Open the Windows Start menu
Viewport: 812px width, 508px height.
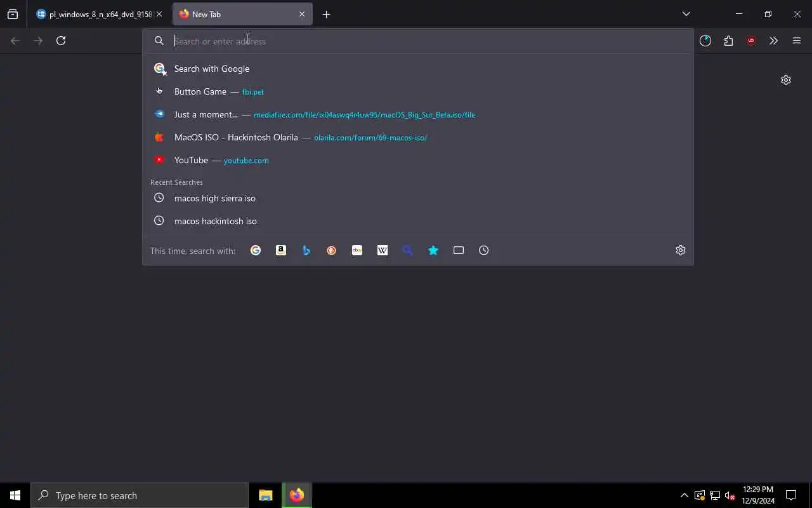pyautogui.click(x=15, y=495)
